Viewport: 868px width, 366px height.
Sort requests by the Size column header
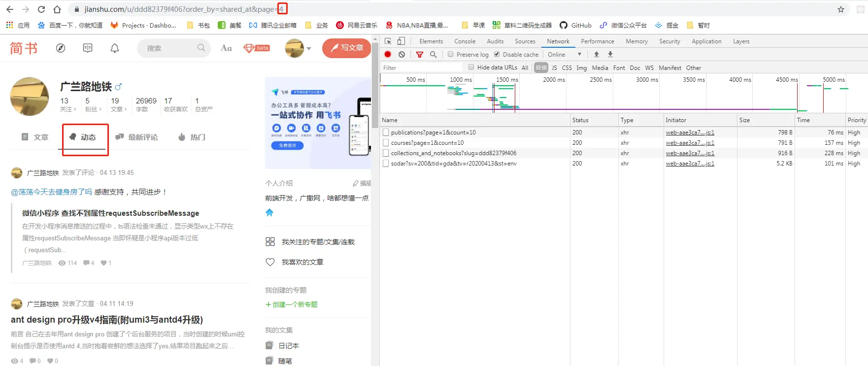pyautogui.click(x=766, y=120)
